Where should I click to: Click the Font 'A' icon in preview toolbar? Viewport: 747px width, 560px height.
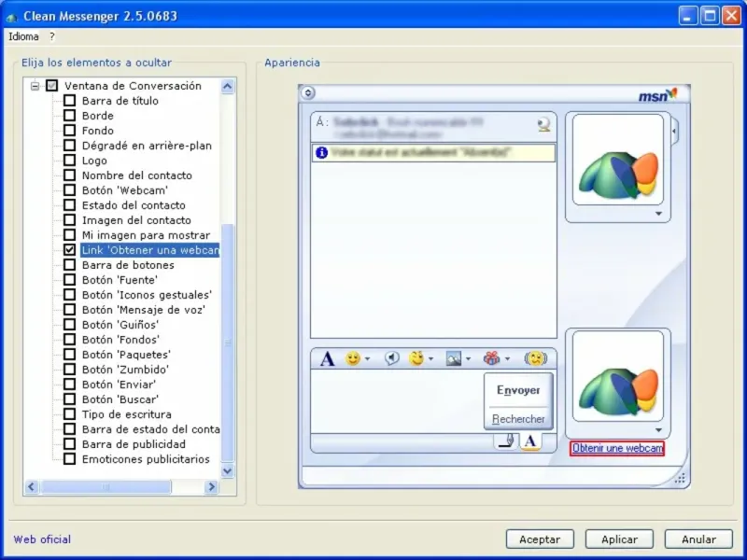(327, 358)
